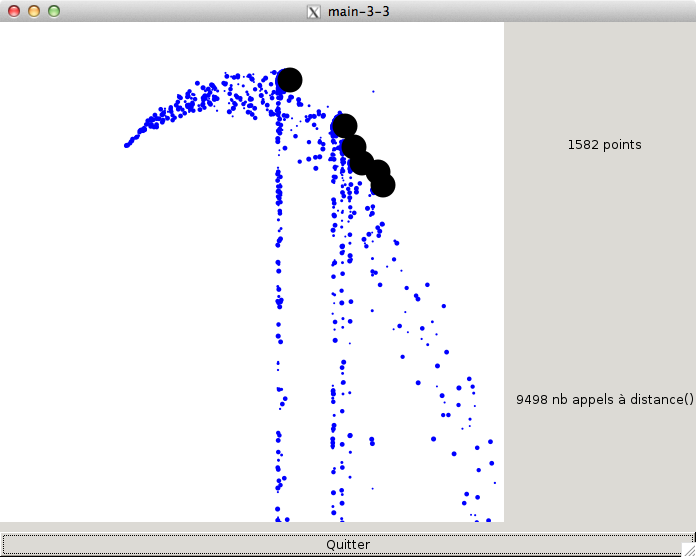Select the lowest black circle in the cluster
696x557 pixels.
[x=382, y=185]
